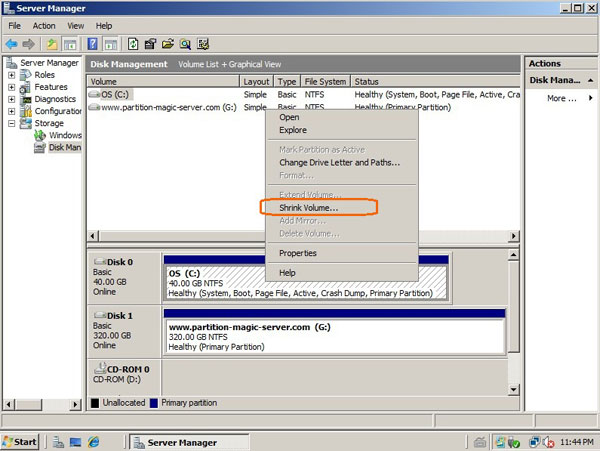Click the volume list scroll-right arrow
600x451 pixels.
514,236
